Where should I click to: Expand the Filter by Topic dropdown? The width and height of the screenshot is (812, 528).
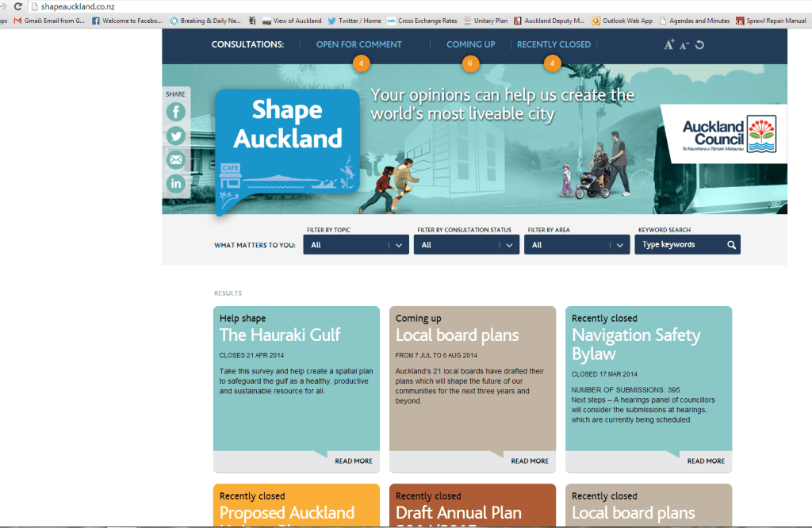pos(356,245)
